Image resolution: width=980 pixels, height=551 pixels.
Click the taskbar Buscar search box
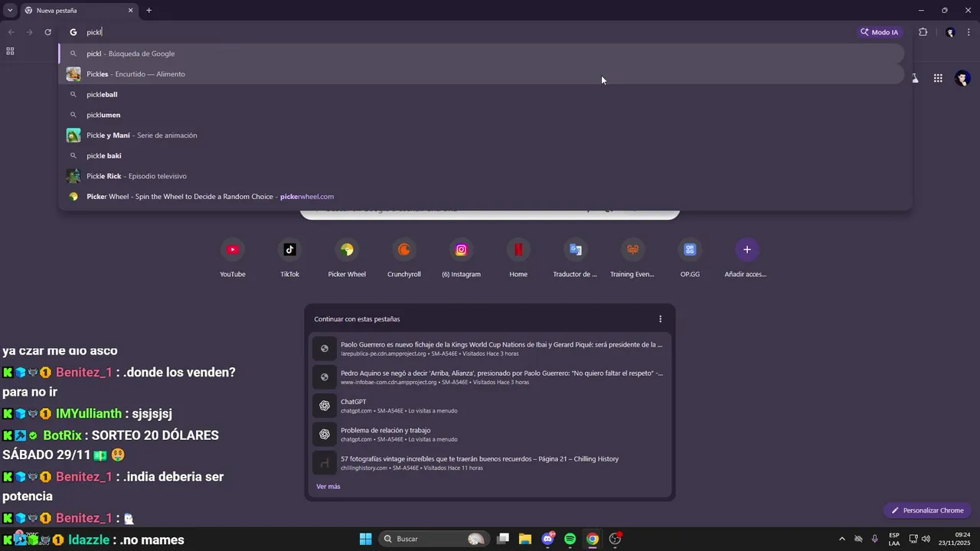[x=433, y=539]
